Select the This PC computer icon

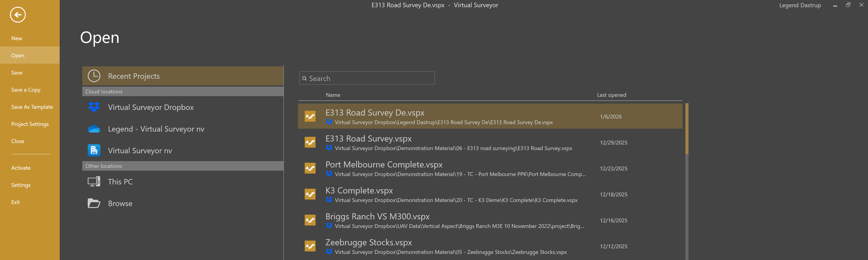94,182
